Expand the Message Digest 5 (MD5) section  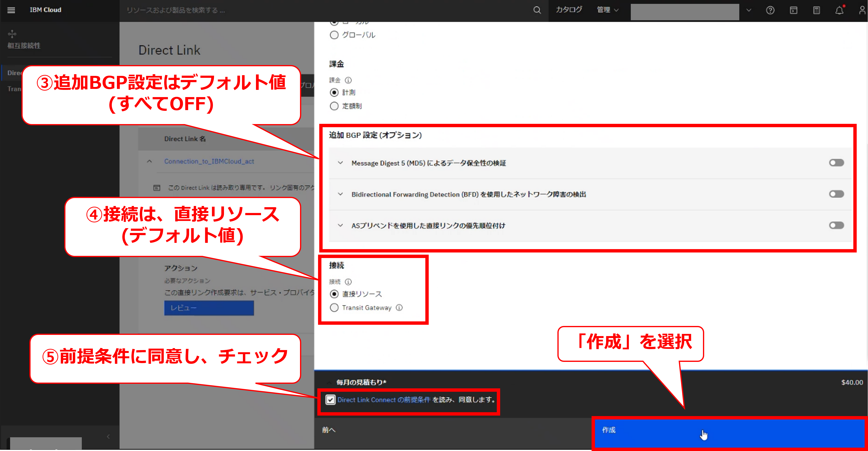coord(340,163)
